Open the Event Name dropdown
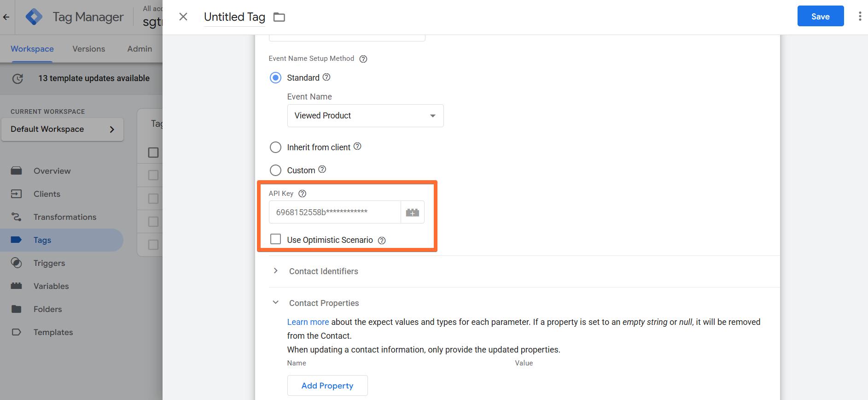This screenshot has width=868, height=400. click(x=365, y=116)
